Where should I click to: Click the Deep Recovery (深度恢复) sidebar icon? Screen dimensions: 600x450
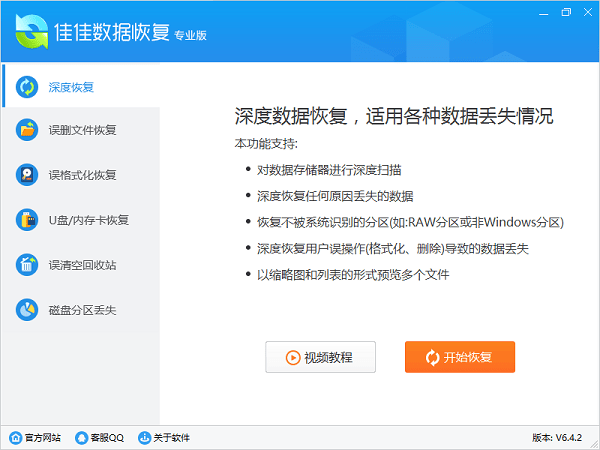tap(27, 86)
